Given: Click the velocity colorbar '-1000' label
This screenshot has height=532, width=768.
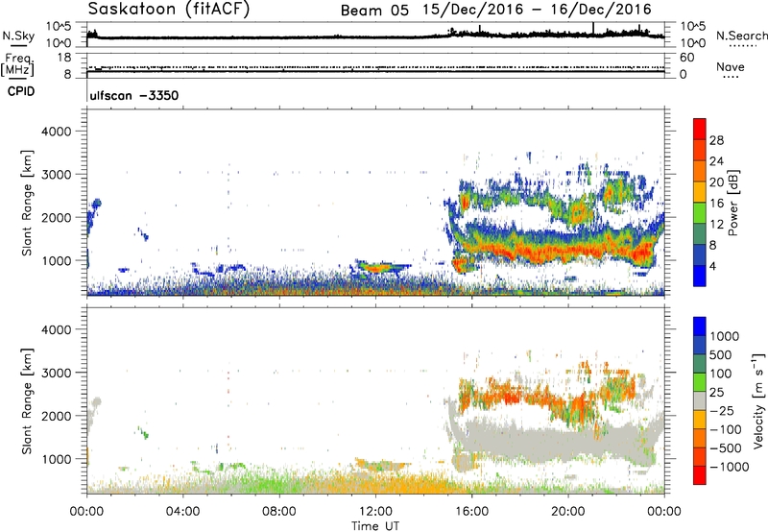Looking at the screenshot, I should click(729, 467).
